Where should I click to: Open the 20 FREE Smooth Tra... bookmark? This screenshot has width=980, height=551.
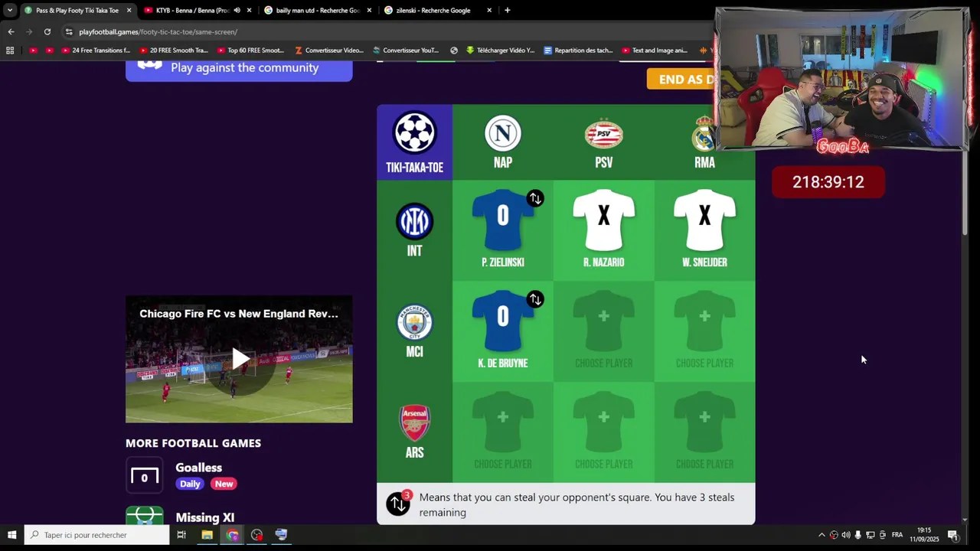click(174, 51)
